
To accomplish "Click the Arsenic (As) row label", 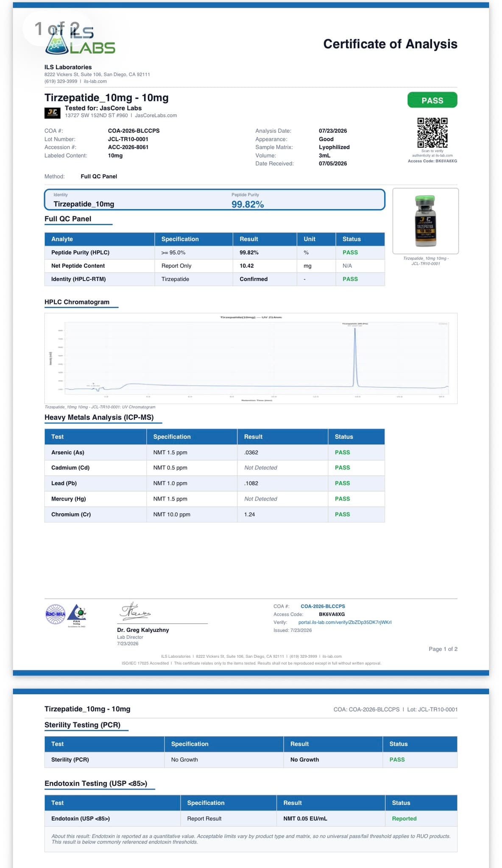I will pos(68,452).
